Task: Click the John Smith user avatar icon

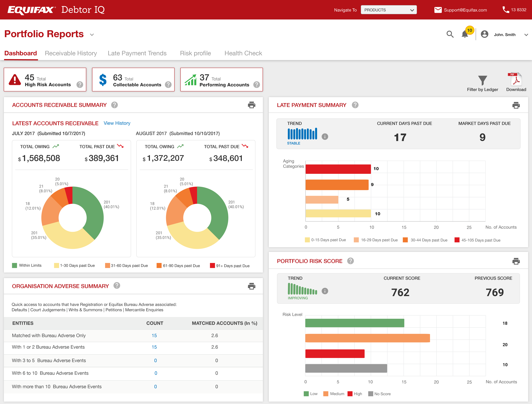Action: click(x=484, y=34)
